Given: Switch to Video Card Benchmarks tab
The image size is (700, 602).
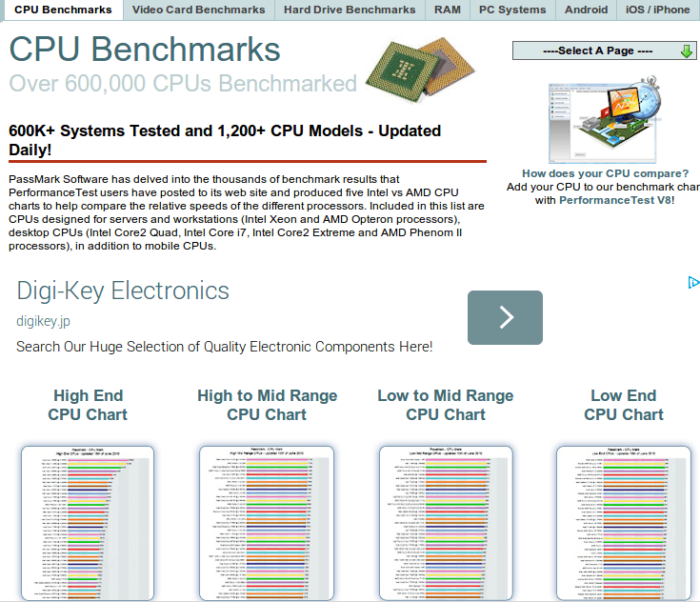Looking at the screenshot, I should (198, 10).
